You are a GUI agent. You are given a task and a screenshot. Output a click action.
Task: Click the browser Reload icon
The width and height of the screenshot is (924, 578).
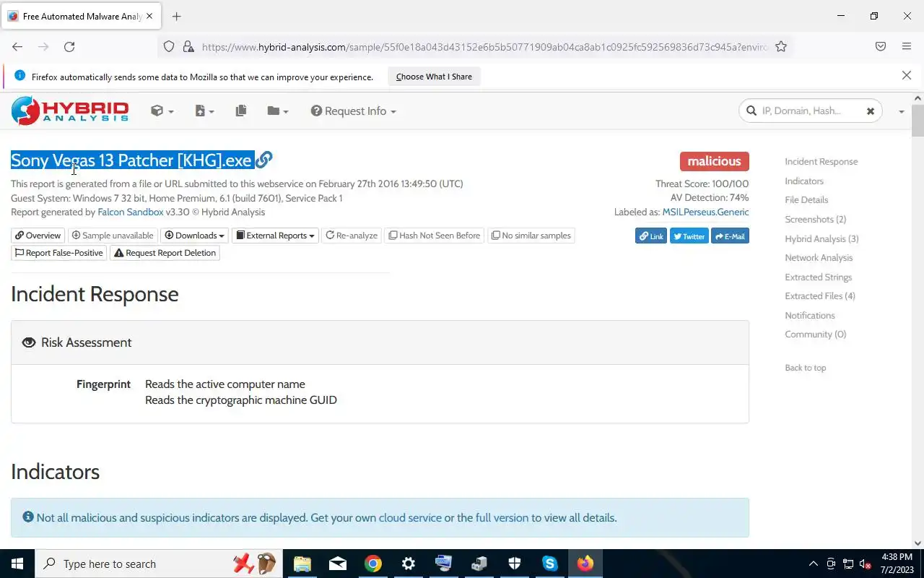point(69,46)
